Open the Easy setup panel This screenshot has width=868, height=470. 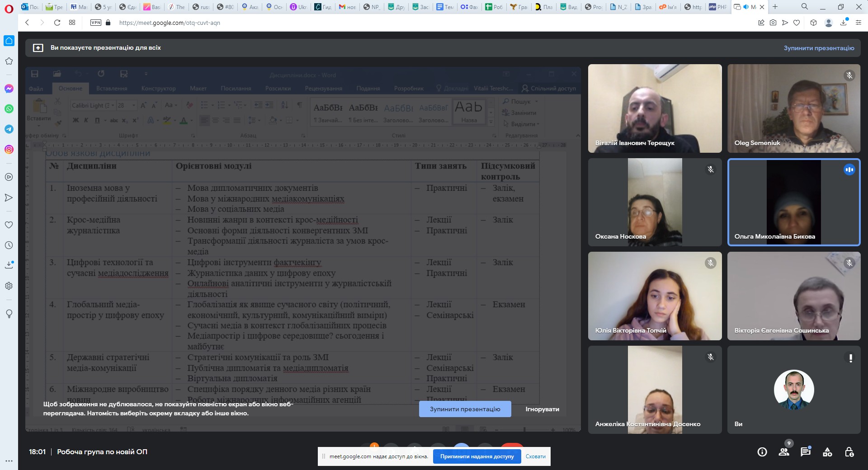pos(858,23)
